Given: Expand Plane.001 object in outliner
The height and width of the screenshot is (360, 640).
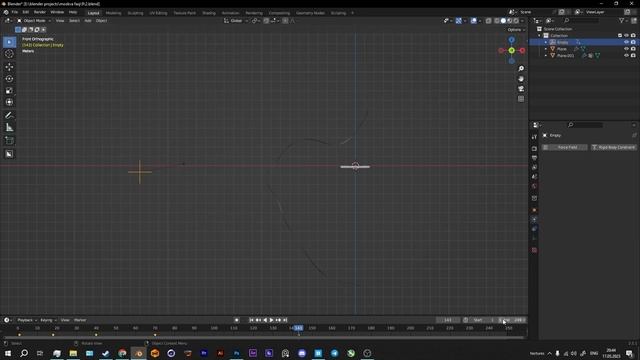Looking at the screenshot, I should coord(546,56).
